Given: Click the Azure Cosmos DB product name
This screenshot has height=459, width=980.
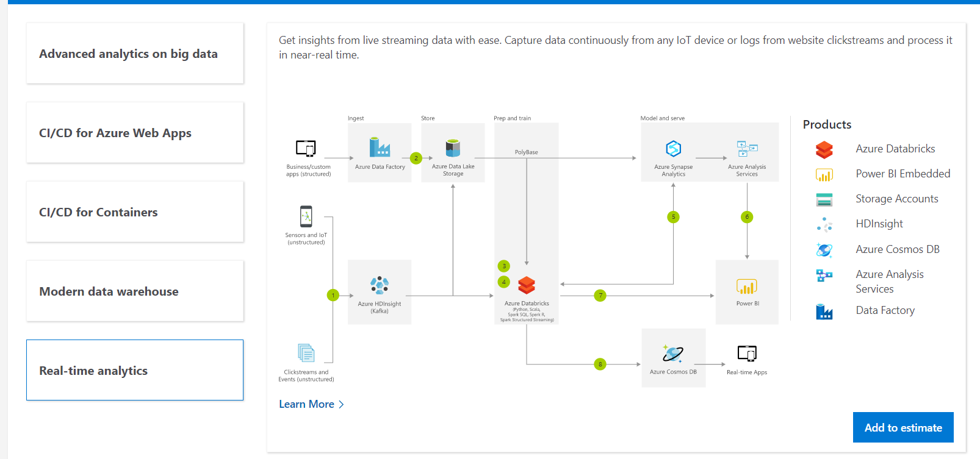Looking at the screenshot, I should 898,249.
